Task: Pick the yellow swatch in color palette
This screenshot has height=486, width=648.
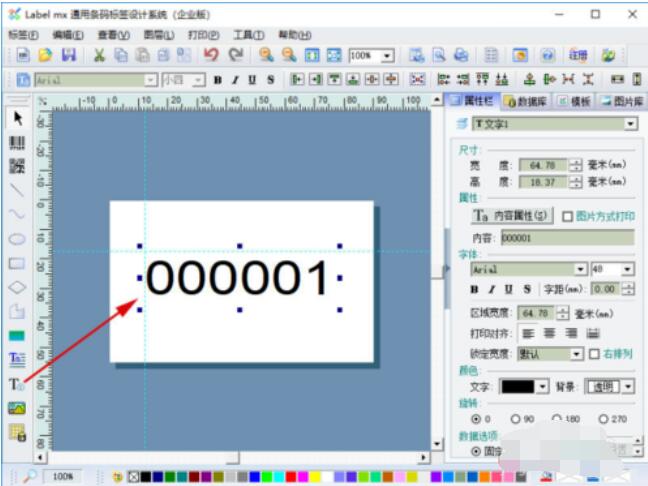Action: 315,477
